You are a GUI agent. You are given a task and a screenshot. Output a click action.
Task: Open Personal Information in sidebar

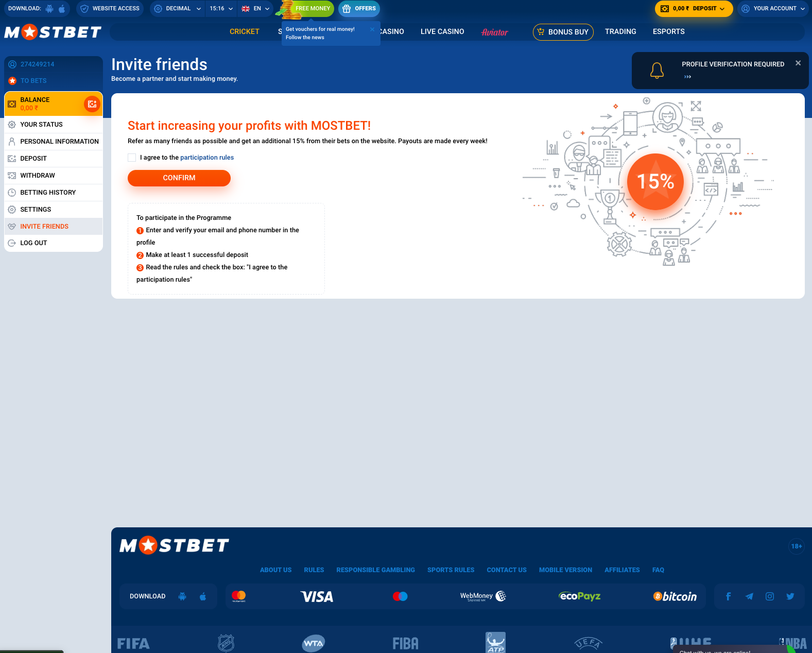(x=54, y=142)
